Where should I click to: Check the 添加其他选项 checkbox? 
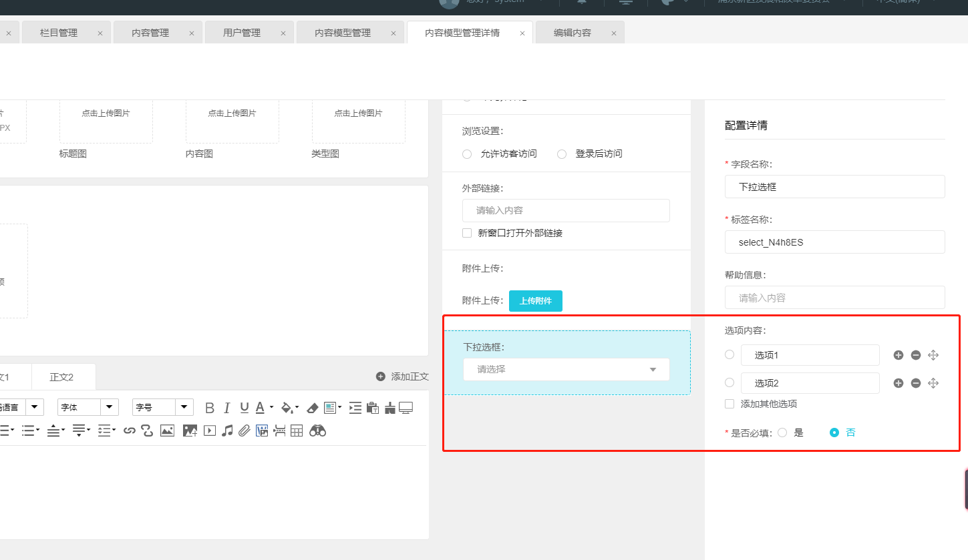click(x=730, y=404)
